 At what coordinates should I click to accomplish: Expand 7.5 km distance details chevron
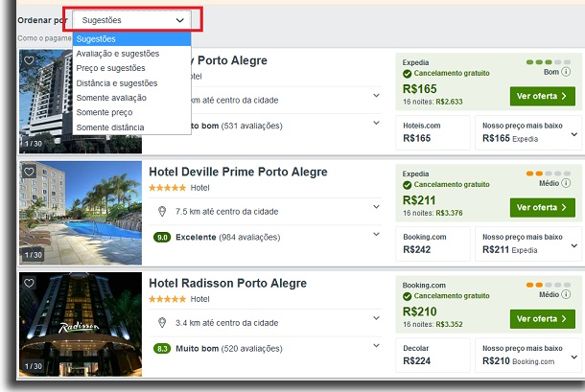[x=377, y=207]
